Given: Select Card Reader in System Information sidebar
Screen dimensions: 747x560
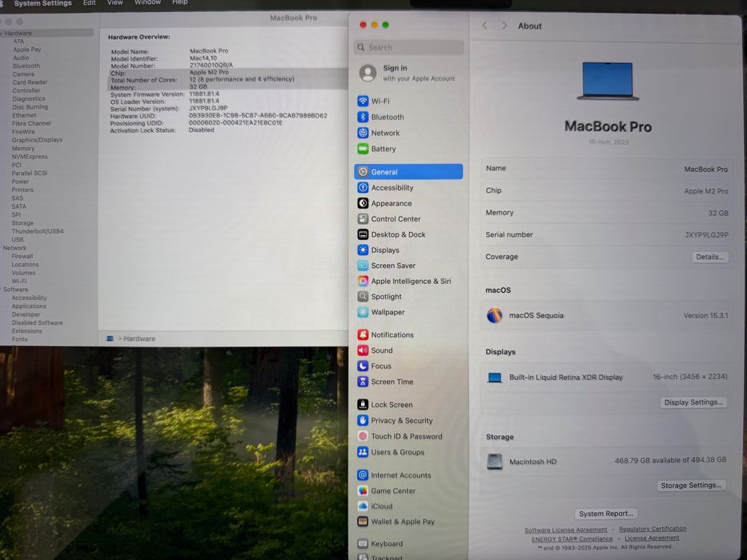Looking at the screenshot, I should [x=30, y=82].
